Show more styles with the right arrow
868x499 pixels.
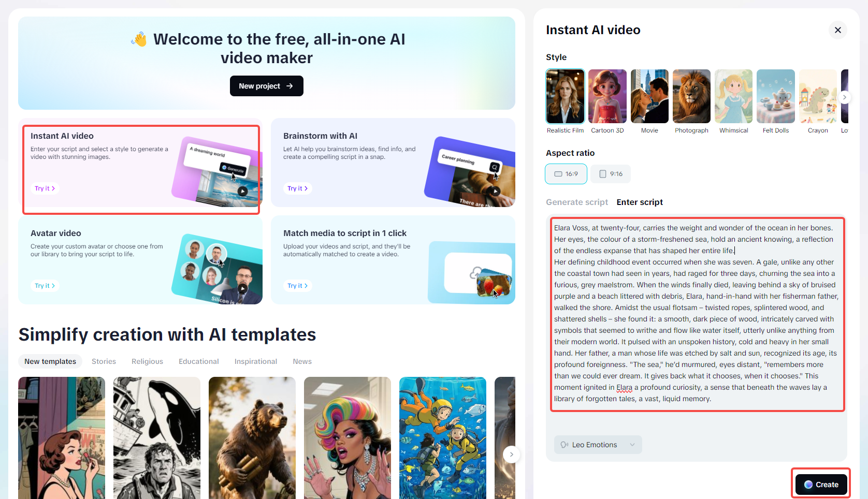844,97
